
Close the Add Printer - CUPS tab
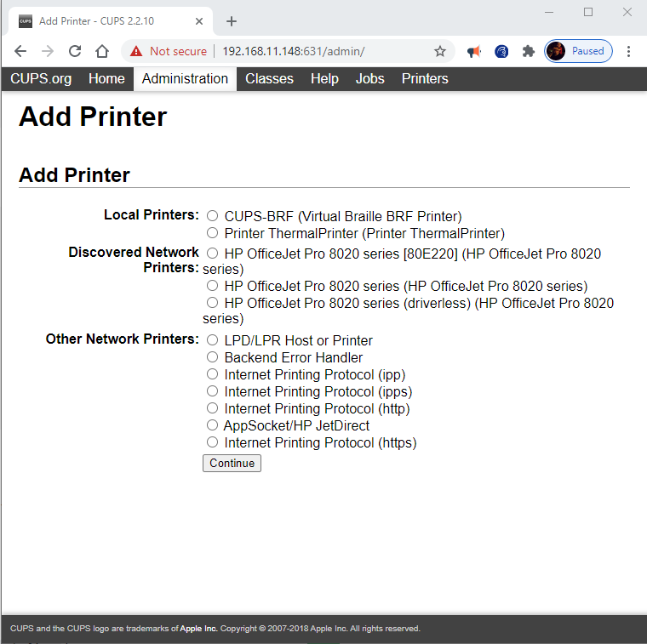[199, 21]
